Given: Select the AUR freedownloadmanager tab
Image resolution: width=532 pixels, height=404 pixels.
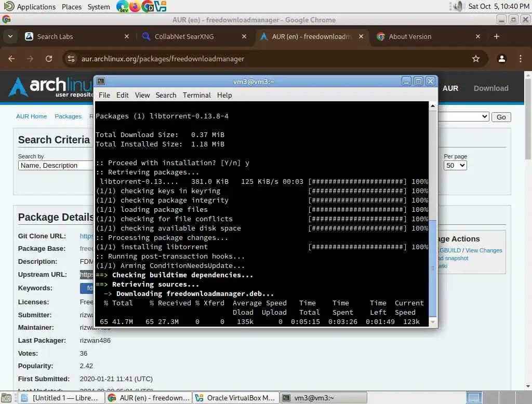Looking at the screenshot, I should tap(311, 36).
